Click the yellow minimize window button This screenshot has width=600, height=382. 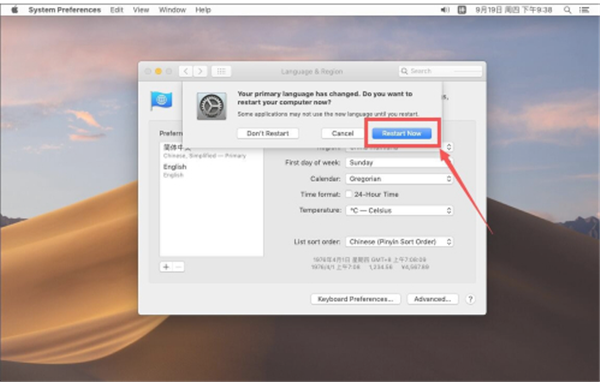(x=158, y=71)
